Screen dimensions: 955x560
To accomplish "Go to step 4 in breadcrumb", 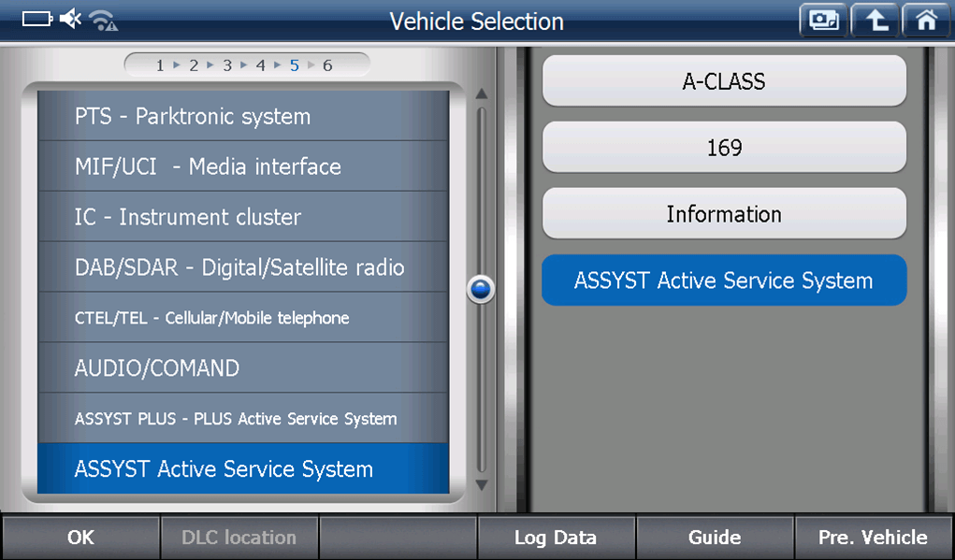I will click(x=260, y=65).
